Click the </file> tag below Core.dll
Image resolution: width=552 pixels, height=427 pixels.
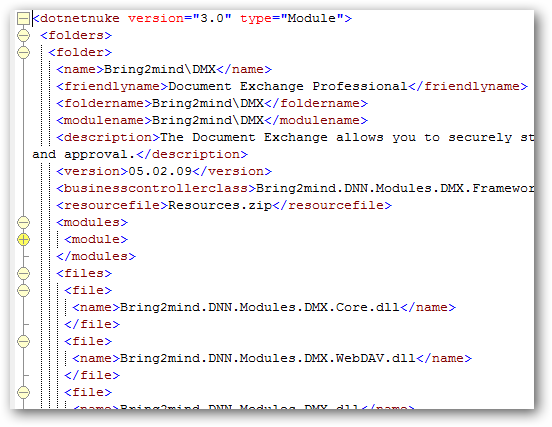click(92, 324)
